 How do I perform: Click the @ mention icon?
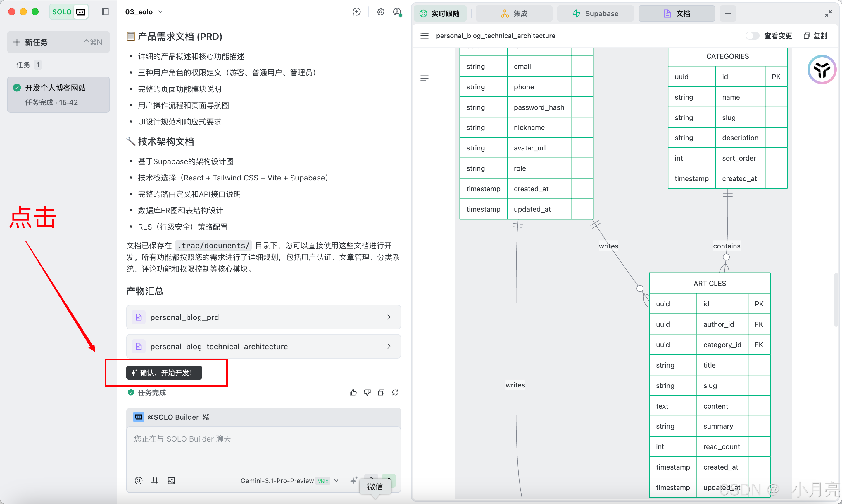click(x=138, y=481)
